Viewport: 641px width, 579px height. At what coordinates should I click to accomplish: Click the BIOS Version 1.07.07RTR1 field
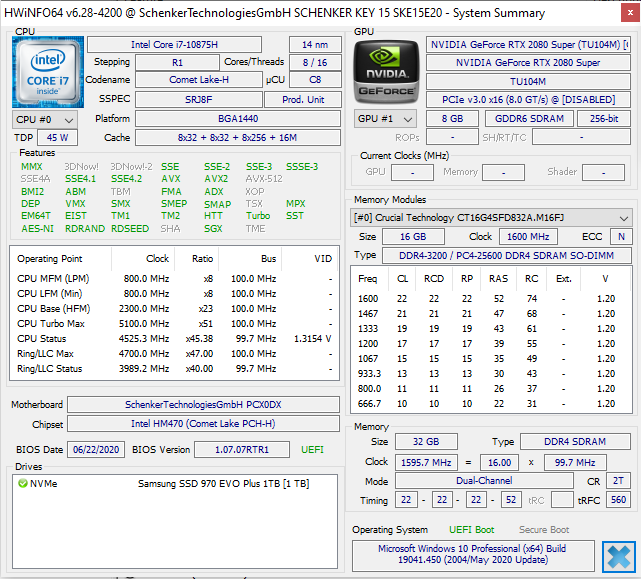click(x=242, y=449)
